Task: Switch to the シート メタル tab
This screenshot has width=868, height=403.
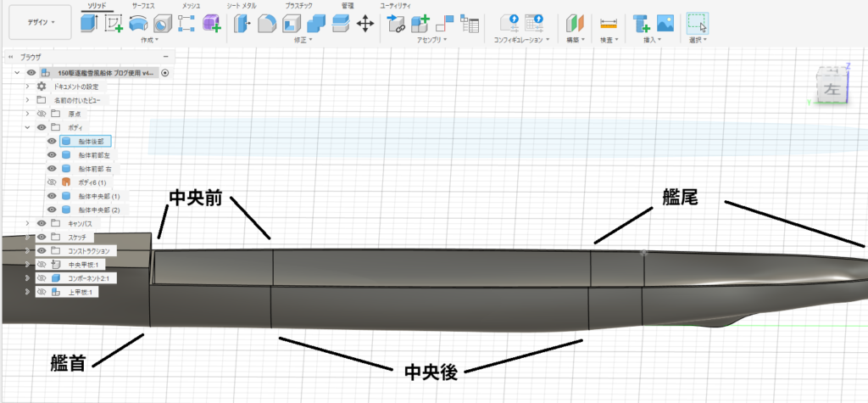Action: coord(242,5)
